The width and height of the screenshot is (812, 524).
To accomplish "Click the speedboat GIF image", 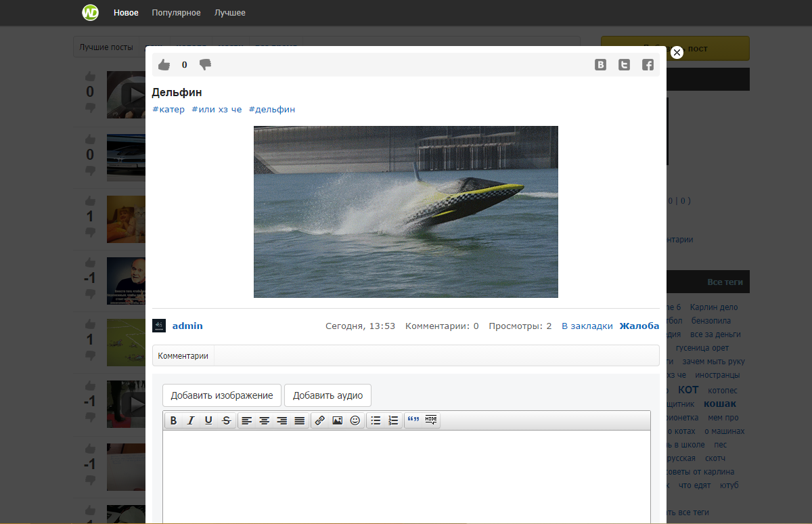I will 406,212.
